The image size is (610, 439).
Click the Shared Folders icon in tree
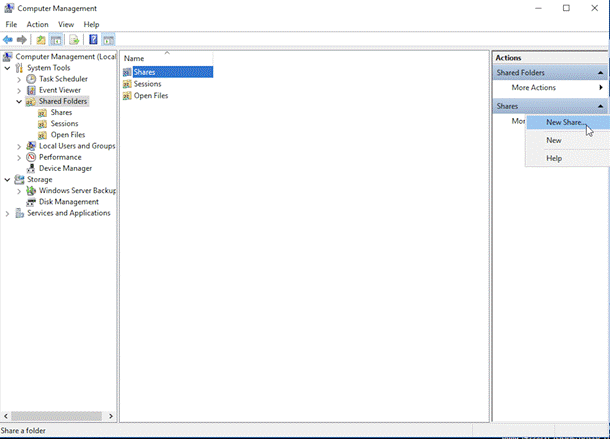coord(31,102)
